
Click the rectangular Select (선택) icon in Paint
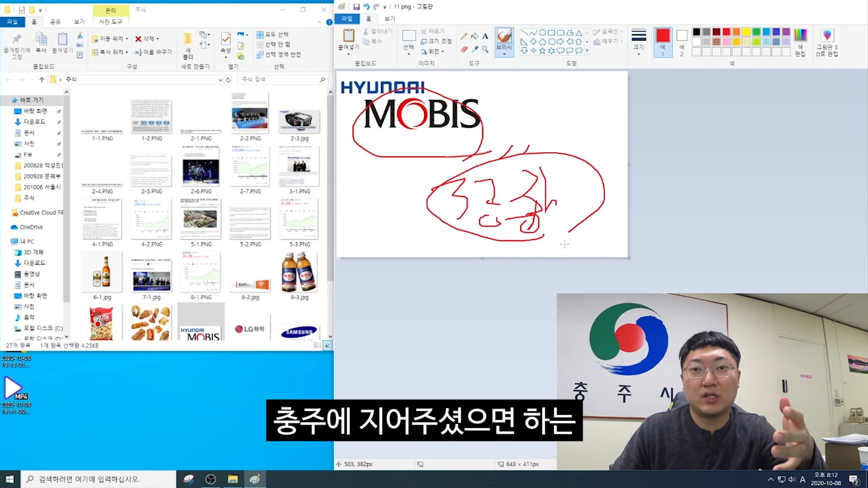409,35
